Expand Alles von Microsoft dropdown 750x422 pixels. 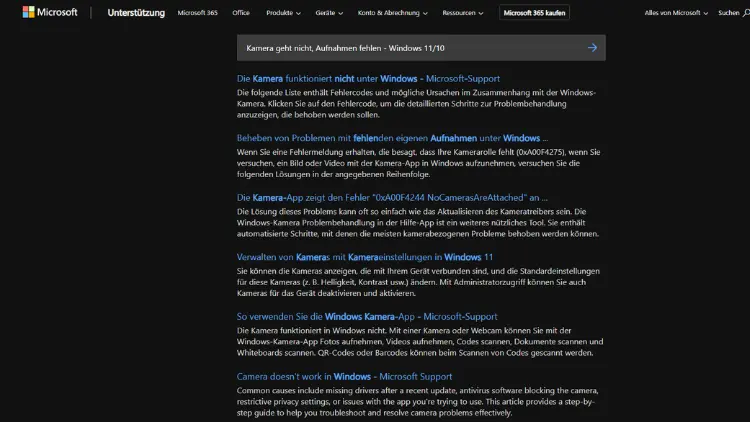tap(676, 13)
